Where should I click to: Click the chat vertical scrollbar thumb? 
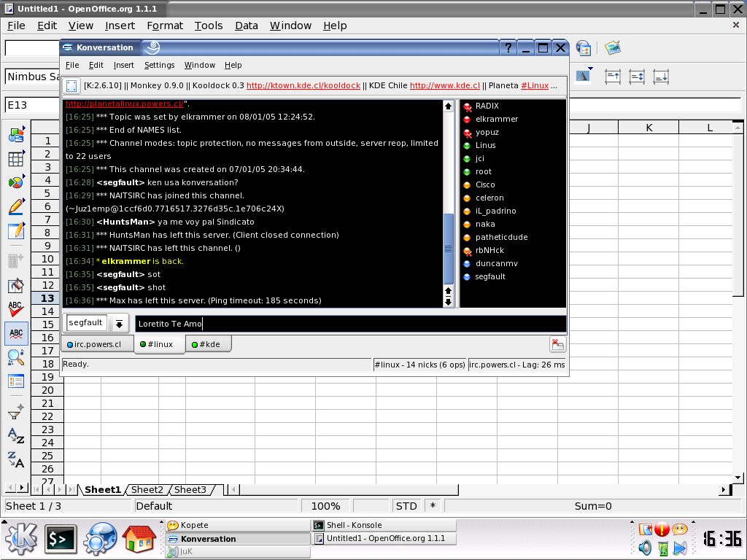coord(449,249)
